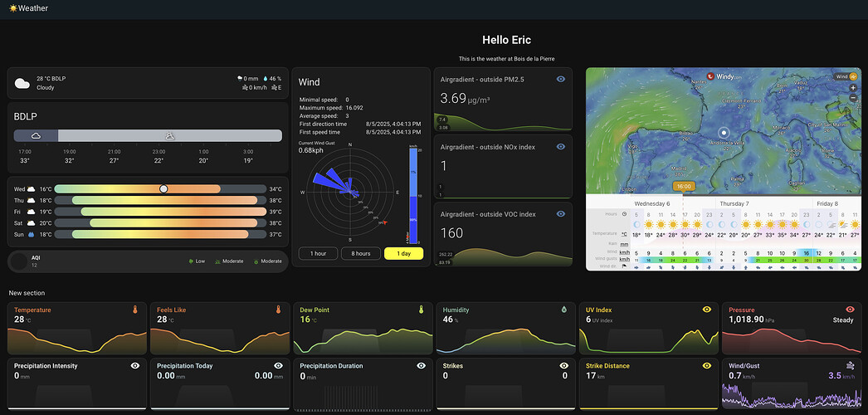This screenshot has width=868, height=415.
Task: Click the Wind/Gust wind icon
Action: [x=849, y=365]
